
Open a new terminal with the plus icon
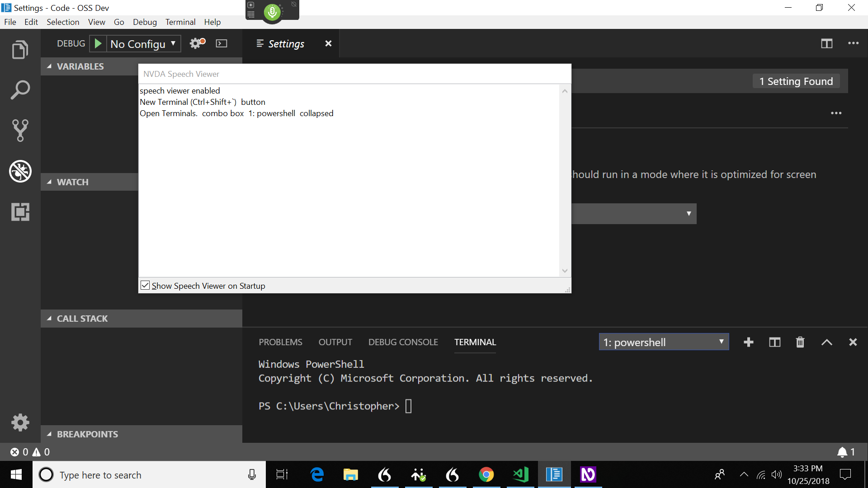749,342
